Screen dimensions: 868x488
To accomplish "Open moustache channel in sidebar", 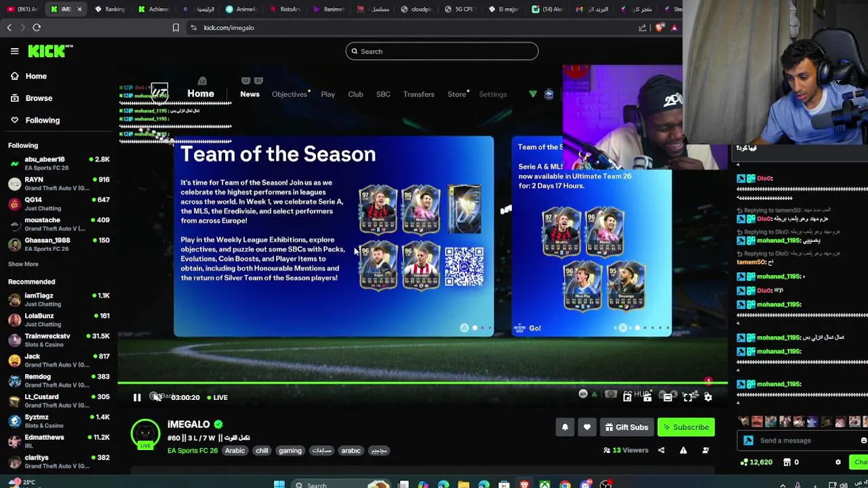I will coord(58,224).
